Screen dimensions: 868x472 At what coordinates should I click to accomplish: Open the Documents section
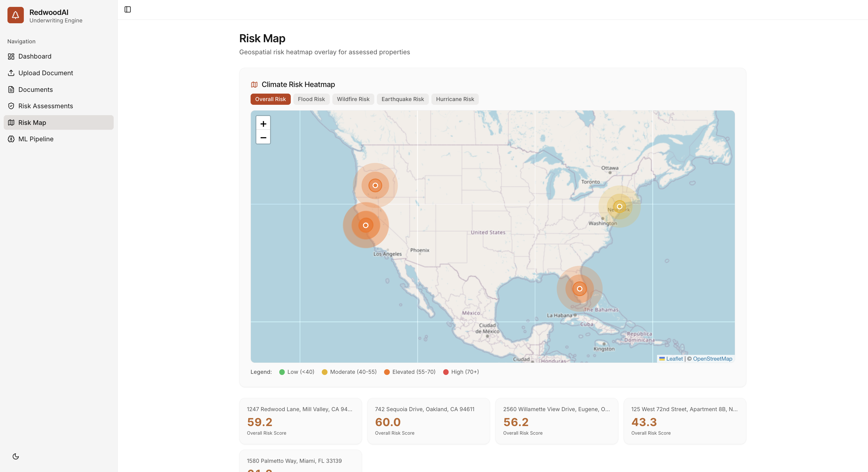click(x=35, y=90)
